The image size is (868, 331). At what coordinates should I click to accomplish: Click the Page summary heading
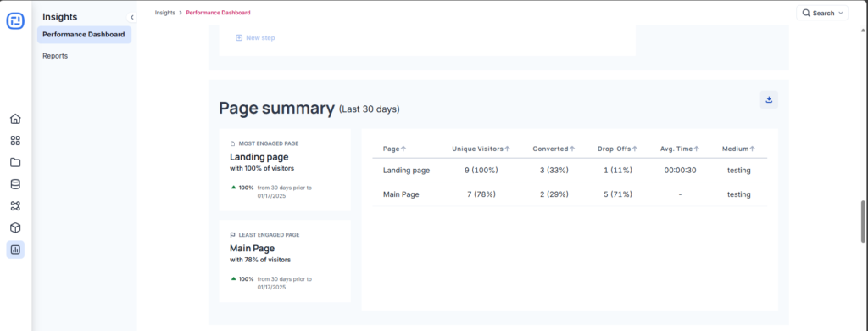[x=277, y=108]
